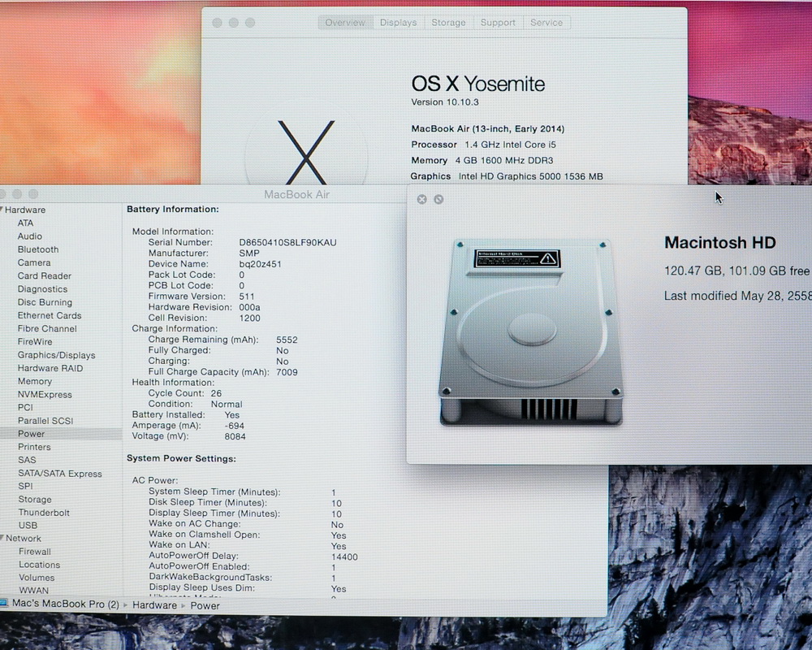Collapse the Hardware section in sidebar

tap(2, 210)
